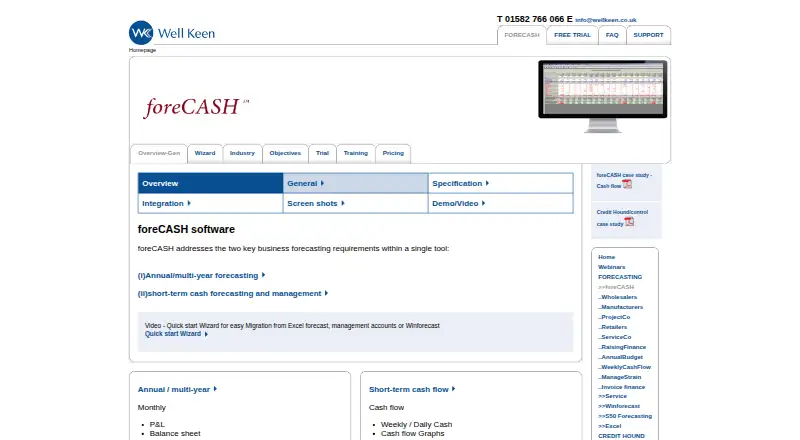This screenshot has width=800, height=440.
Task: Open ..ServiceCo sidebar link
Action: pos(614,337)
